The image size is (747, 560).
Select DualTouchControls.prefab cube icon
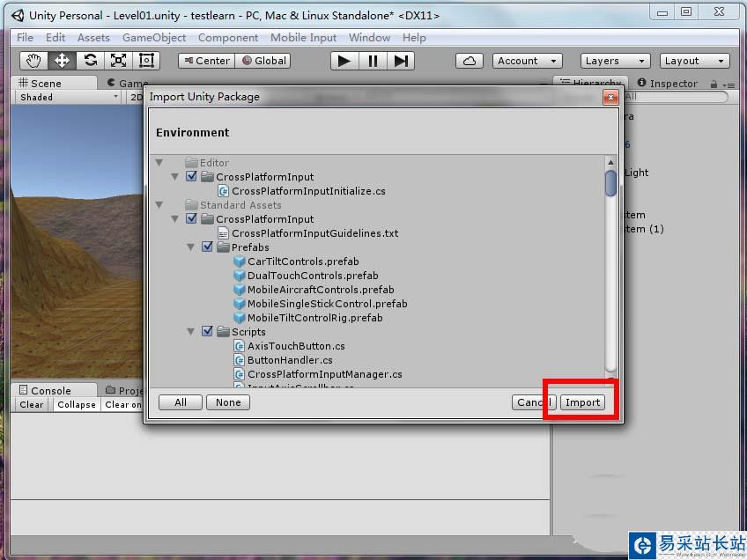click(239, 276)
